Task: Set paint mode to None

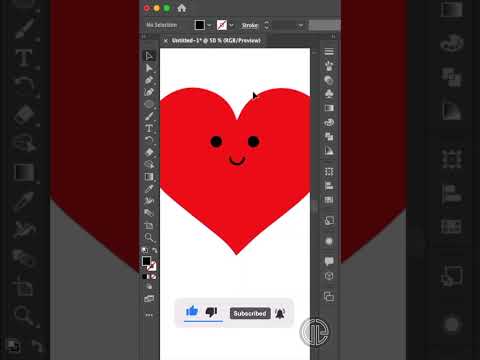Action: 154,277
